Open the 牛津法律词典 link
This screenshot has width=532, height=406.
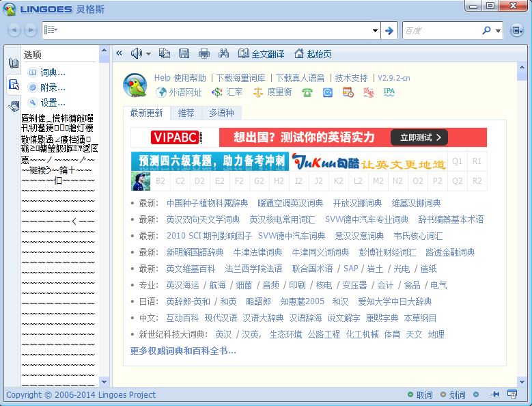(x=257, y=252)
